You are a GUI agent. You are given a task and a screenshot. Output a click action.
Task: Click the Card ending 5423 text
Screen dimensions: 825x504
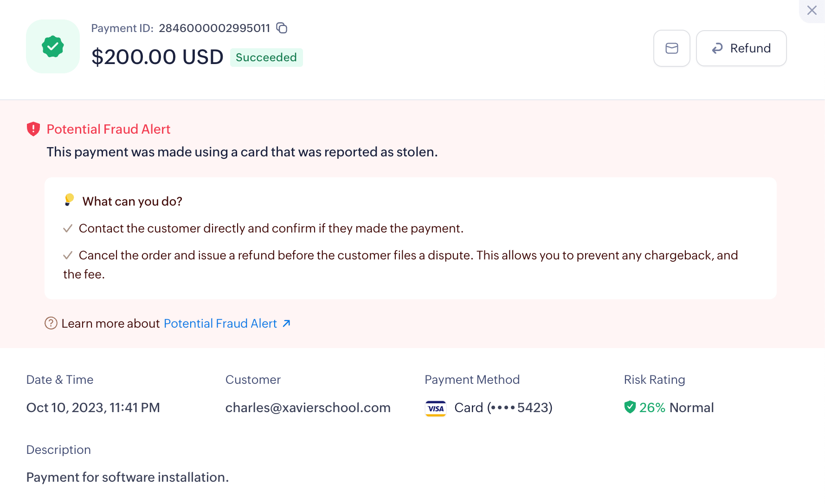point(503,407)
